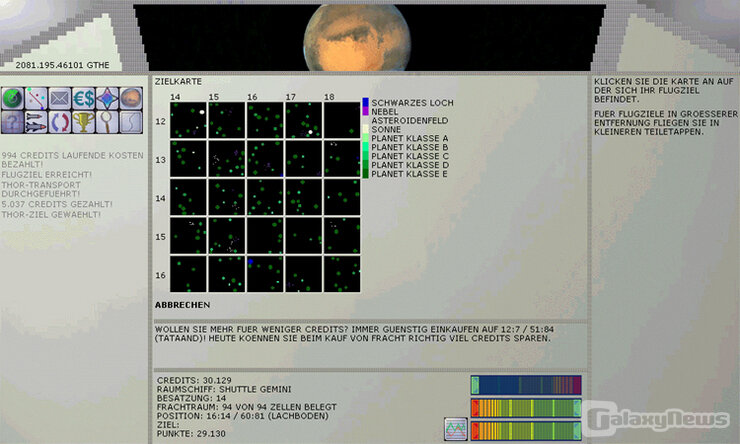Select map cell column 16 row 16

pyautogui.click(x=265, y=274)
